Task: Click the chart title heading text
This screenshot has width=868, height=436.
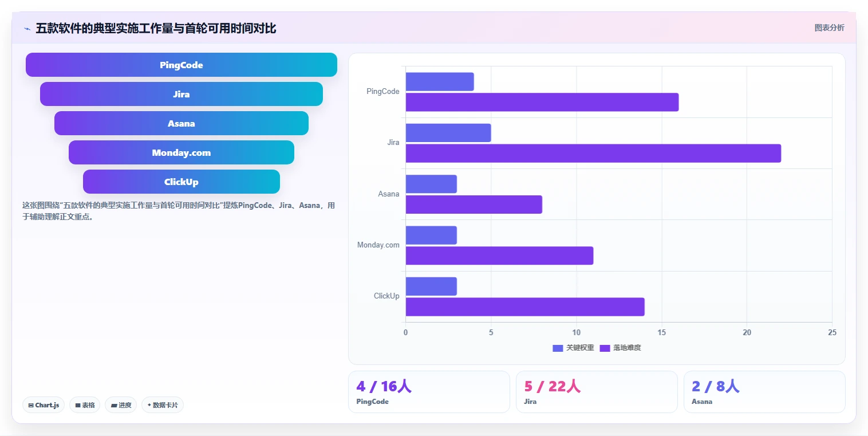Action: (x=156, y=28)
